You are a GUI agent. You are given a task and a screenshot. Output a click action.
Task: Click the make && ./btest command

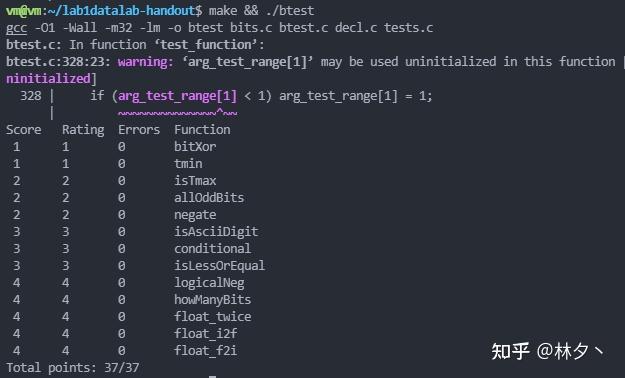[x=261, y=10]
